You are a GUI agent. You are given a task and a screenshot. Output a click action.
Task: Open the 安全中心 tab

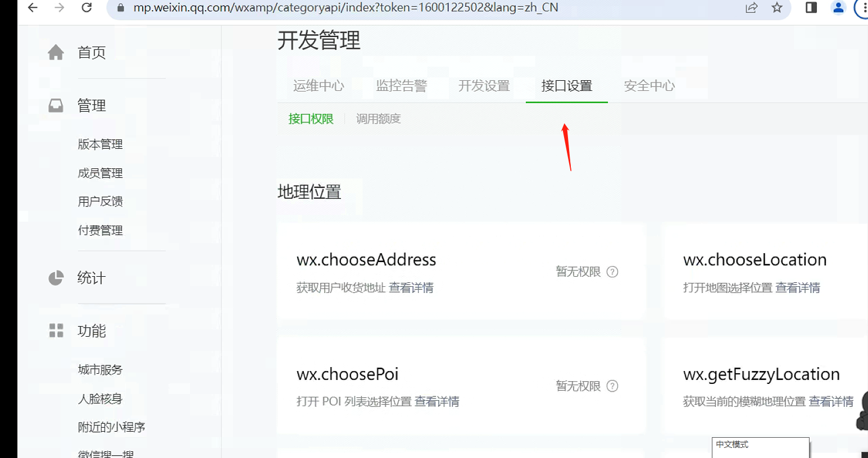649,85
